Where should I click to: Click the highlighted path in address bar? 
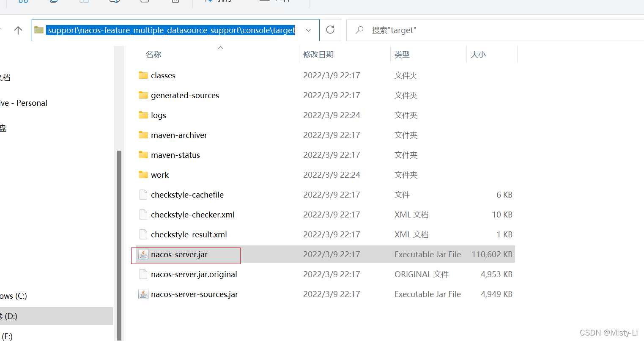tap(171, 30)
